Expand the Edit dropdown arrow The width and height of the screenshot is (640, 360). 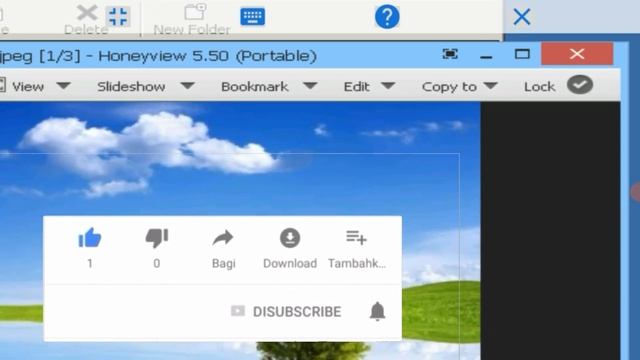[x=388, y=86]
